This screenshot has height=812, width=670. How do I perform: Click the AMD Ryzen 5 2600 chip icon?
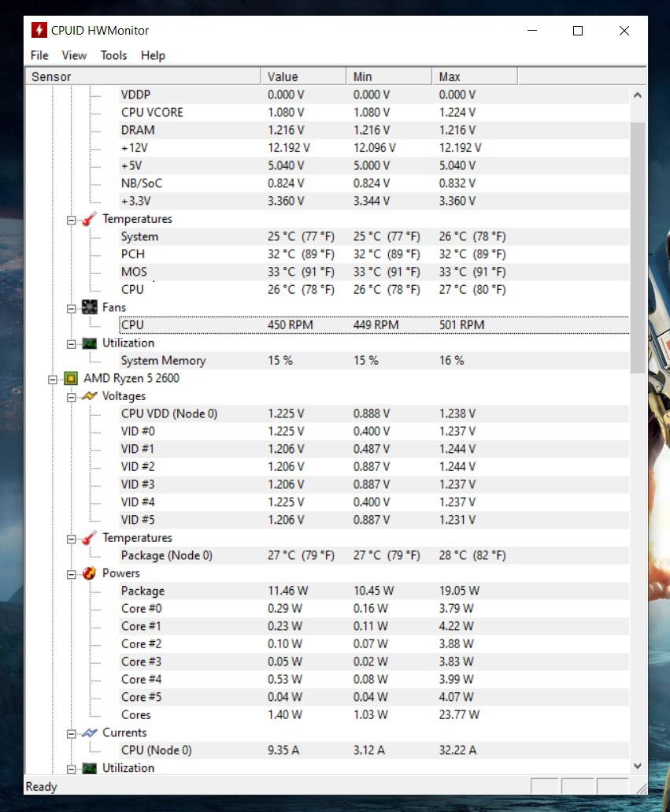[x=72, y=378]
